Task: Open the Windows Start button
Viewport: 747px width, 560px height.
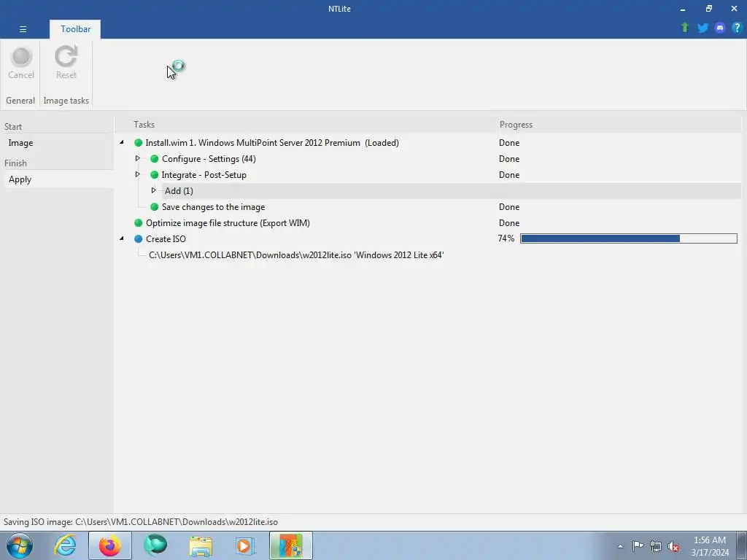Action: [20, 545]
